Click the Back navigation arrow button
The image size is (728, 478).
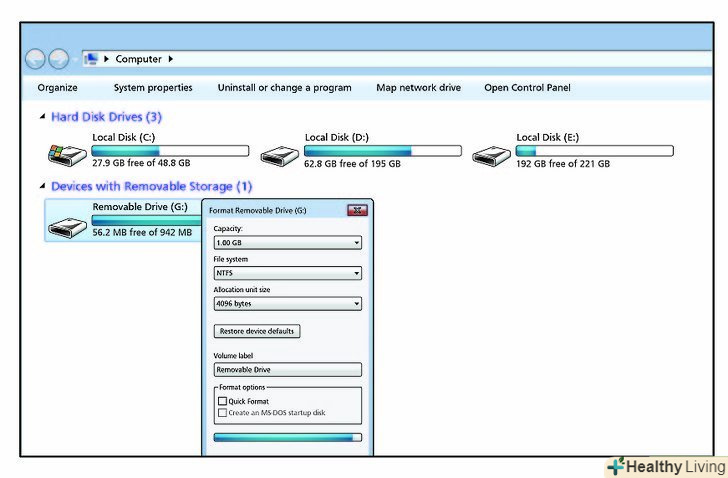tap(36, 59)
